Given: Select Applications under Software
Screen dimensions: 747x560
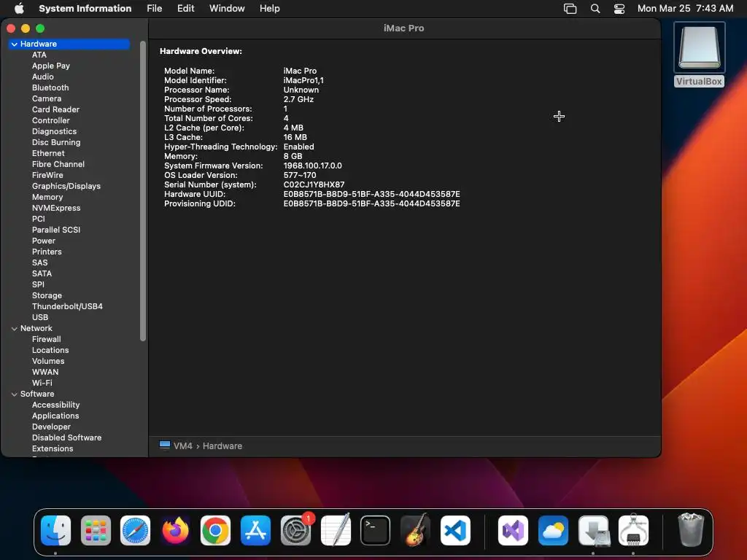Looking at the screenshot, I should coord(55,416).
